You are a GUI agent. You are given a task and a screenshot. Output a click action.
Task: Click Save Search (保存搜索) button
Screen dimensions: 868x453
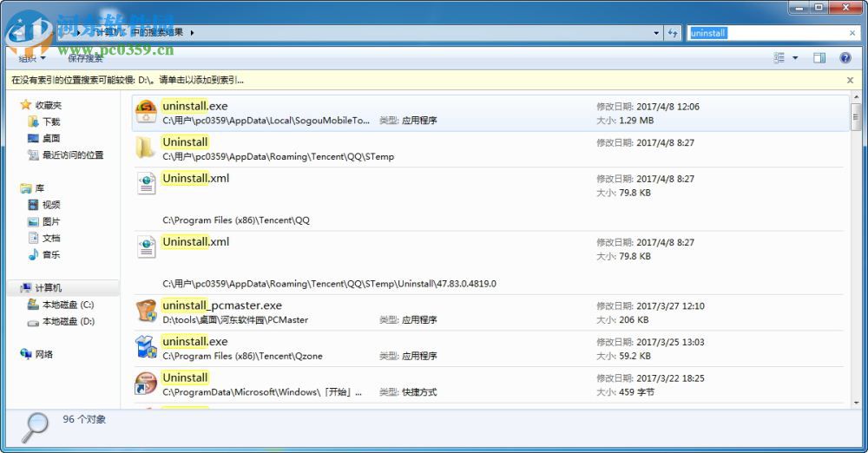click(x=85, y=58)
